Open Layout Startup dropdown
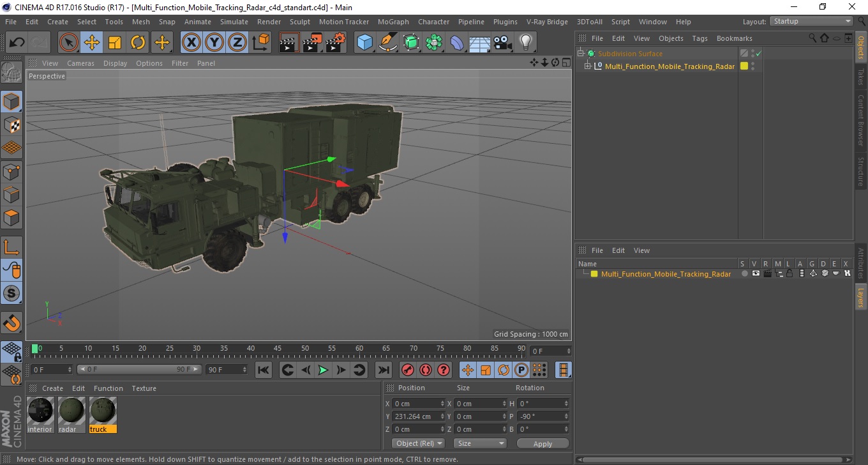868x465 pixels. tap(811, 21)
